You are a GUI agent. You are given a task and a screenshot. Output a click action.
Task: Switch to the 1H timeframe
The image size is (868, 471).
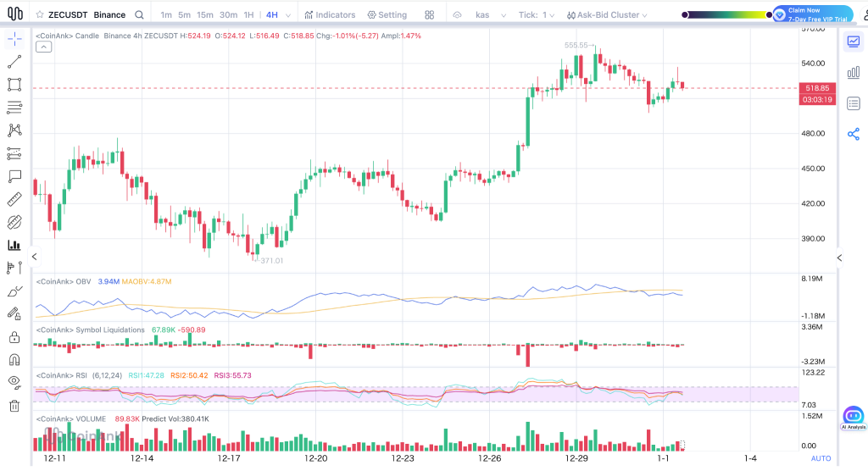tap(248, 15)
